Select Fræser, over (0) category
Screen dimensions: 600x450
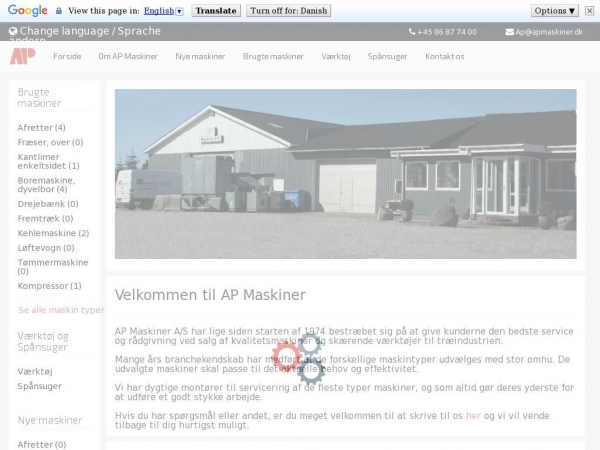50,142
